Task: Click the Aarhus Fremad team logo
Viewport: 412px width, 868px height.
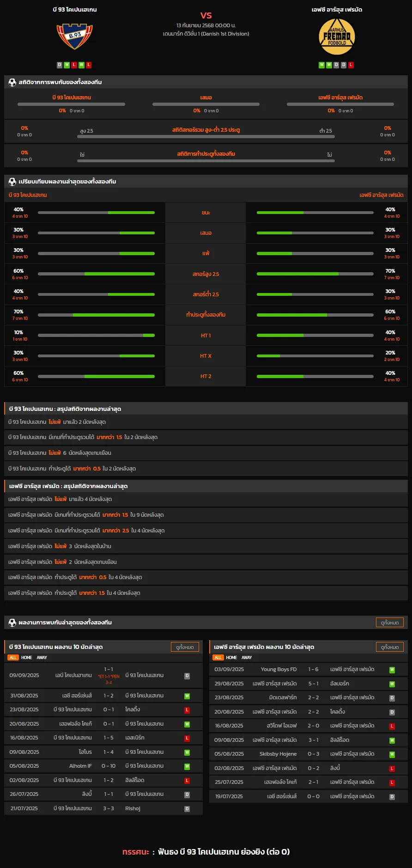Action: (x=337, y=37)
